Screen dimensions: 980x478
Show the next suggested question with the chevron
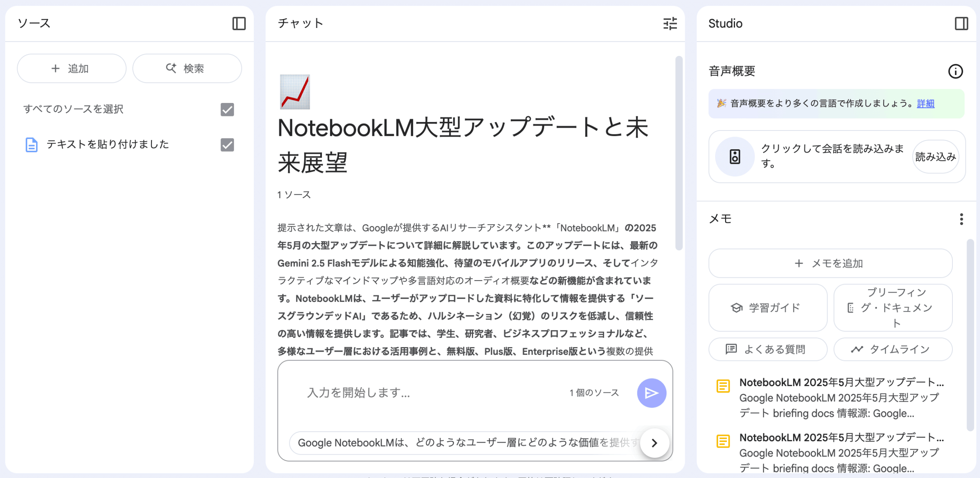(654, 443)
